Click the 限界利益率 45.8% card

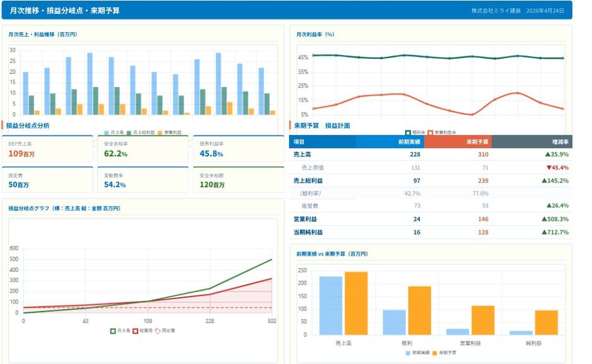coord(238,149)
